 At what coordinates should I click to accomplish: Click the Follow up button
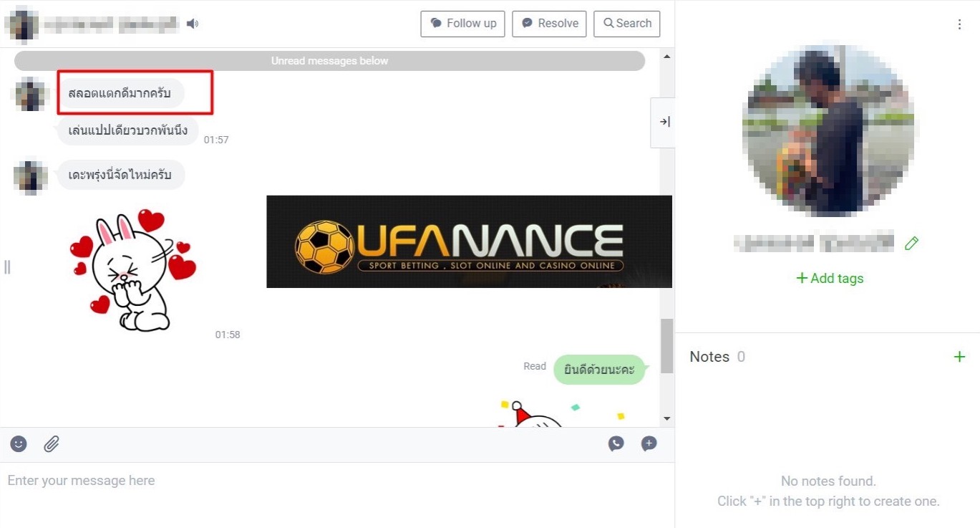coord(463,24)
